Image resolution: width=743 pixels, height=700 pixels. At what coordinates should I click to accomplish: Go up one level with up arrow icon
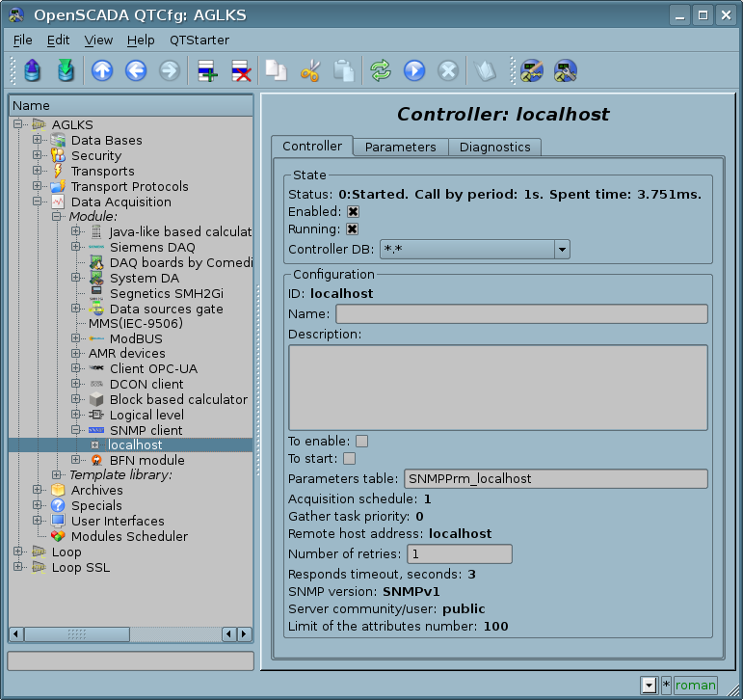(x=102, y=71)
